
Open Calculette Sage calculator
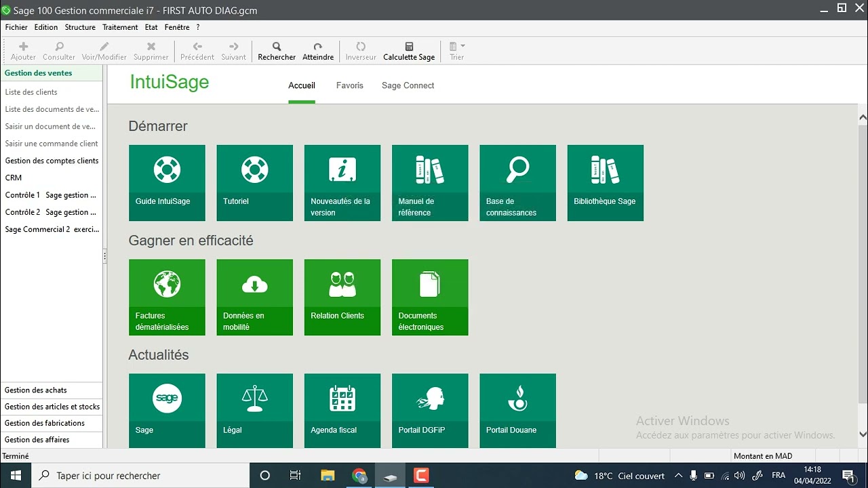point(409,51)
